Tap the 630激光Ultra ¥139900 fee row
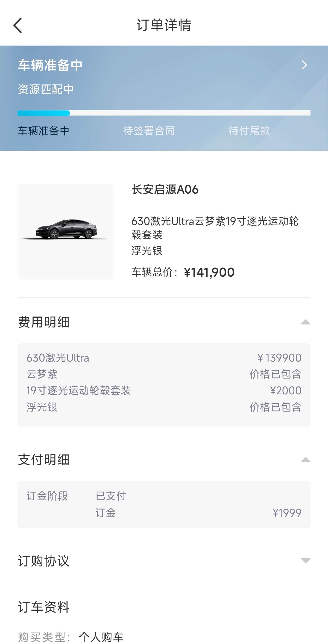328x644 pixels. (x=164, y=358)
